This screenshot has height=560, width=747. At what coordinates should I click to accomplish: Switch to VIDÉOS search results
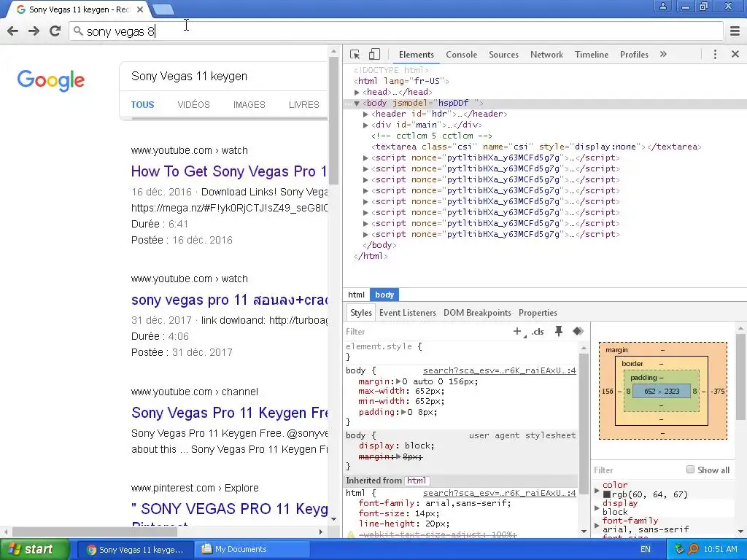[x=193, y=105]
